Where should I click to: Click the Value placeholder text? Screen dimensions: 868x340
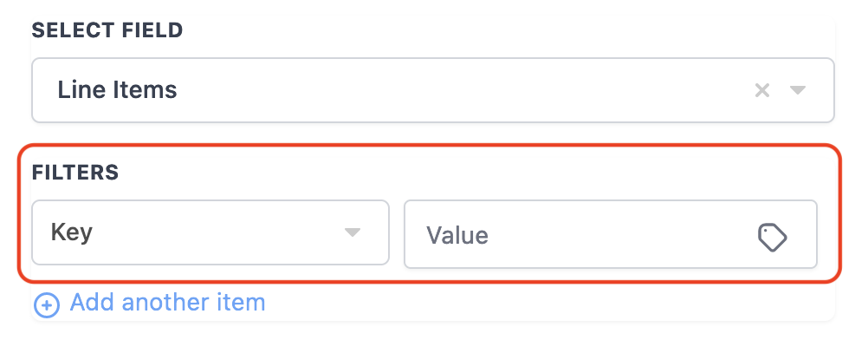coord(457,236)
